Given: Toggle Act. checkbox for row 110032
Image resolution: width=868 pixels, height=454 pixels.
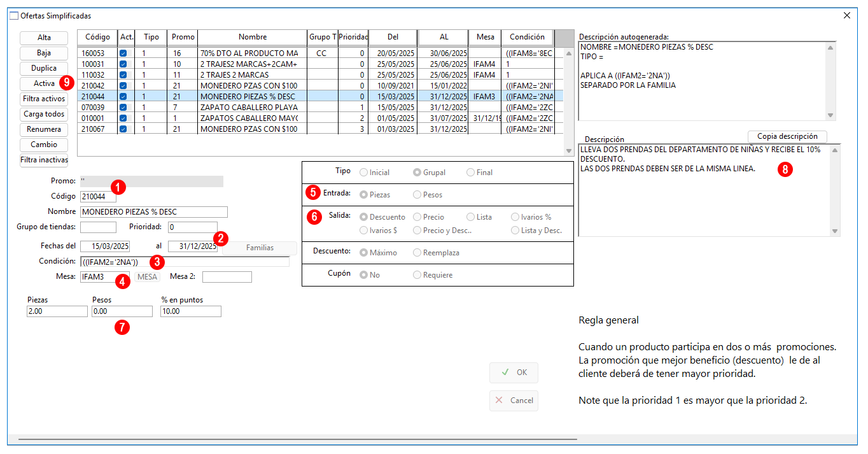Looking at the screenshot, I should [x=123, y=75].
